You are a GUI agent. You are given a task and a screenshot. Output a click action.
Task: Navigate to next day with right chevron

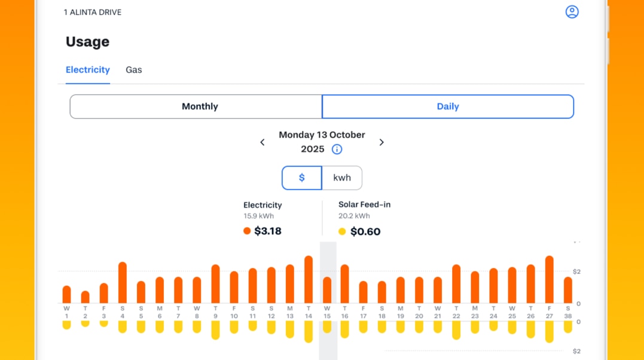pyautogui.click(x=381, y=142)
